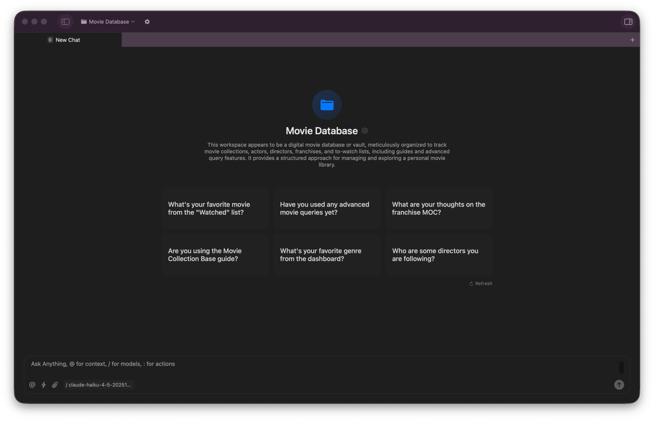Select the Movie Collection Base guide suggestion
654x421 pixels.
[215, 255]
